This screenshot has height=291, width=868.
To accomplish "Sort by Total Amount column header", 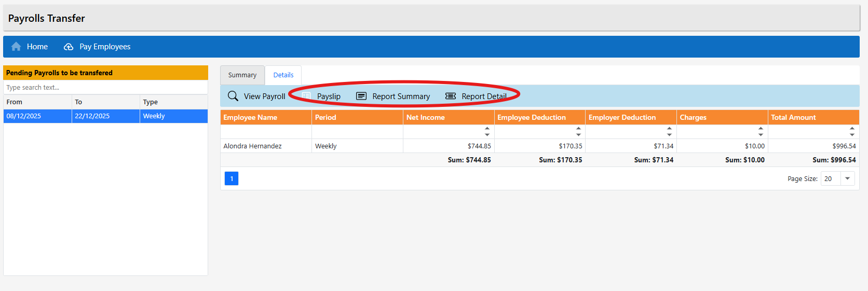I will [x=813, y=117].
